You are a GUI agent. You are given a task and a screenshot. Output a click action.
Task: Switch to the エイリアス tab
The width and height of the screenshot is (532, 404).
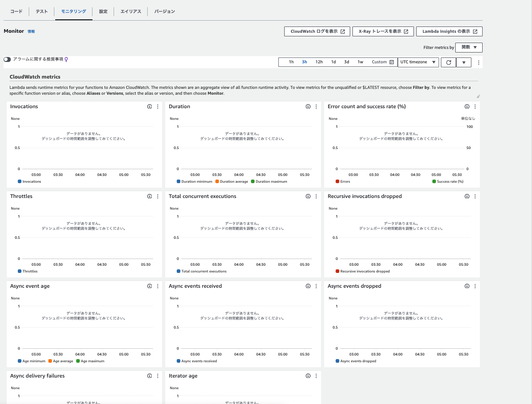coord(130,11)
